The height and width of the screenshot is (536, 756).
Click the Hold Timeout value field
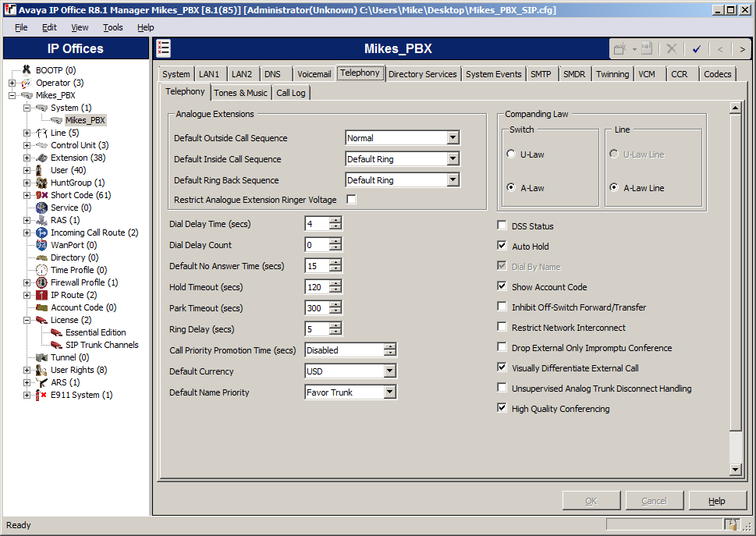pos(318,287)
